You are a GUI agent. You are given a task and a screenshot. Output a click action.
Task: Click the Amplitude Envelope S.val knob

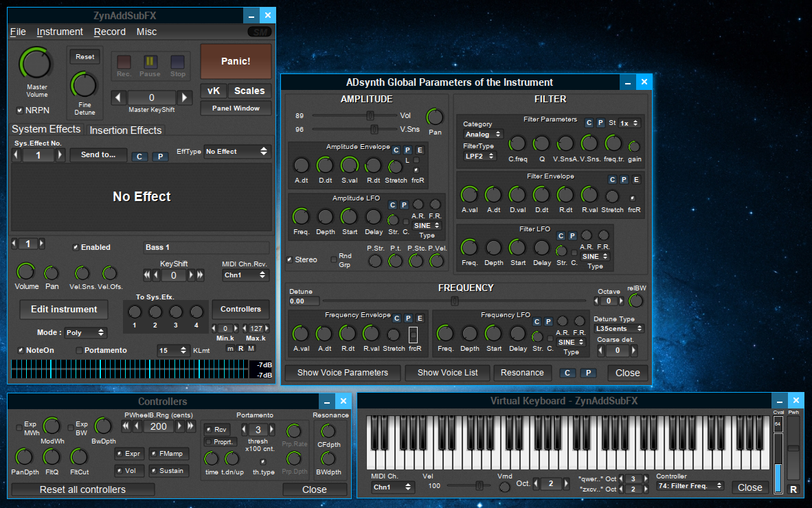[349, 165]
